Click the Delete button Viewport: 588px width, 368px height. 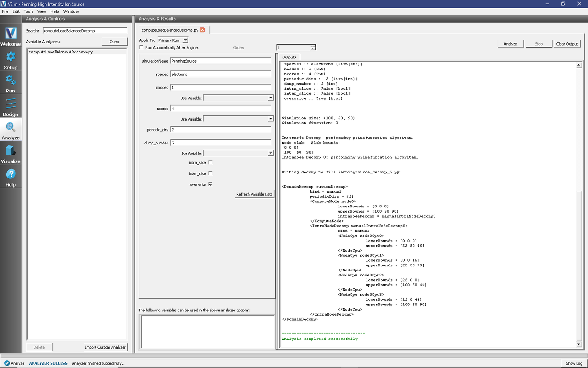point(39,347)
